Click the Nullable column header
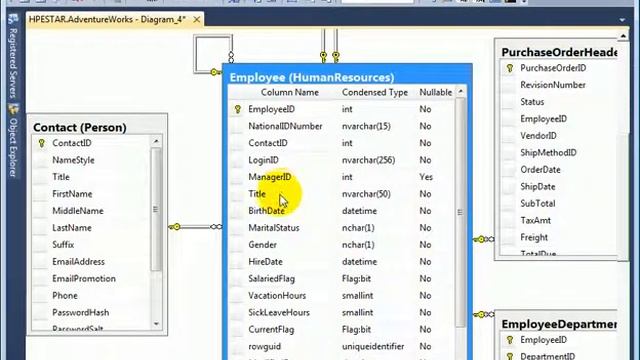 (435, 92)
